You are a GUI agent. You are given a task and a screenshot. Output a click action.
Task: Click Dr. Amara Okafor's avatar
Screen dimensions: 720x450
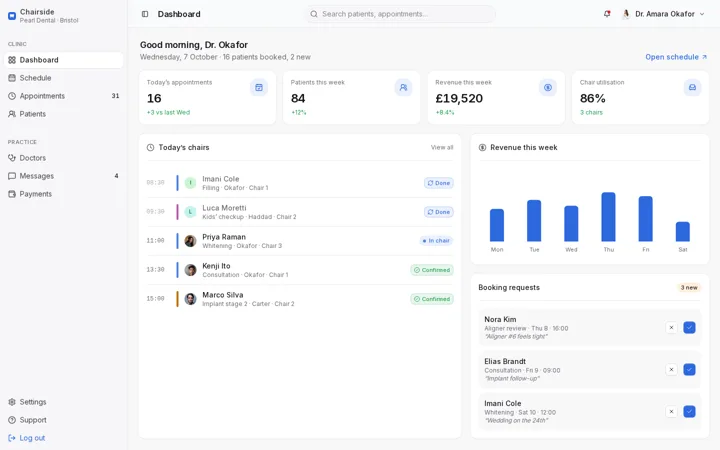point(625,14)
